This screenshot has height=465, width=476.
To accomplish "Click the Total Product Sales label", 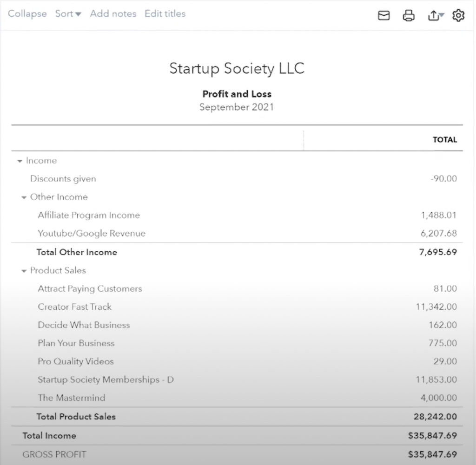I will coord(76,417).
